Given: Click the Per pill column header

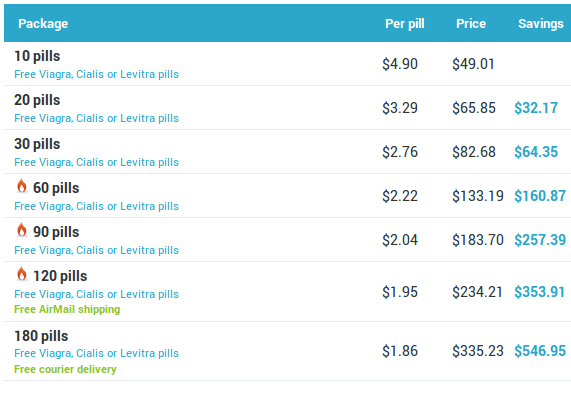Looking at the screenshot, I should tap(405, 24).
